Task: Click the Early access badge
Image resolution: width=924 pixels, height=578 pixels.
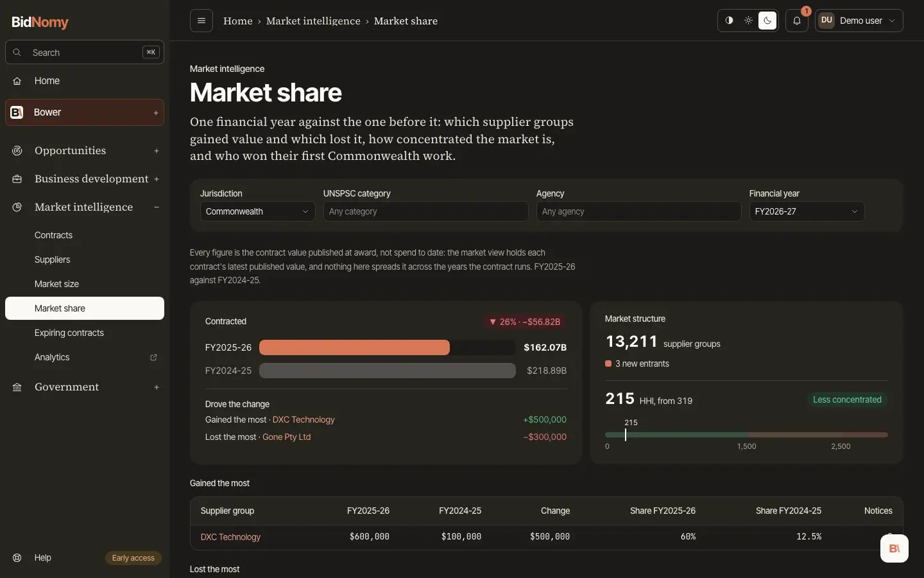Action: tap(133, 558)
